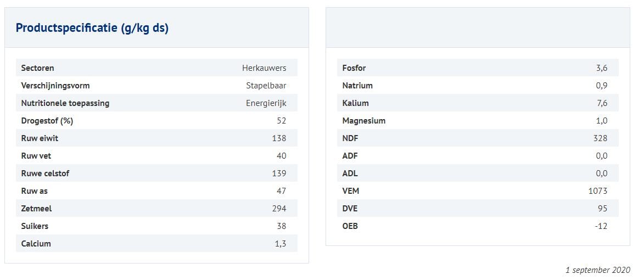Click the Energierijk value

tap(266, 103)
